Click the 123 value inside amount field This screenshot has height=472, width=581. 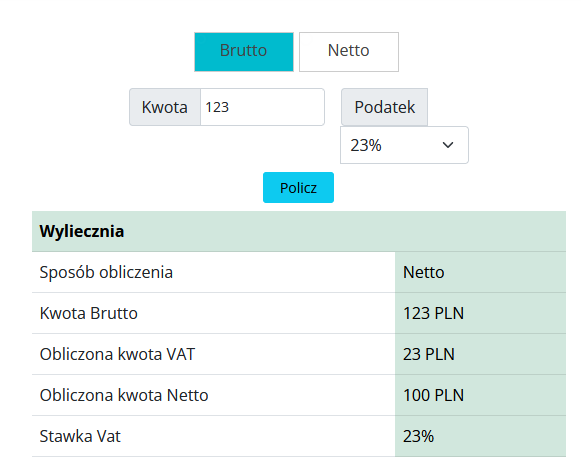click(x=217, y=107)
